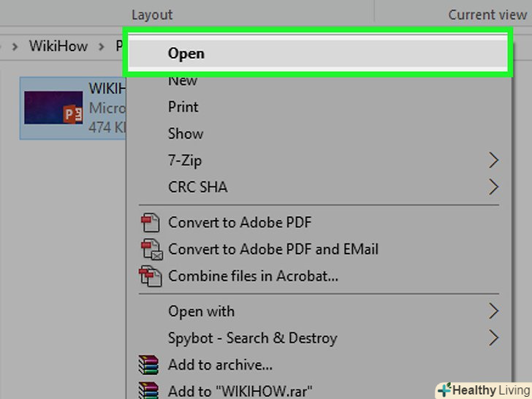
Task: Click the PDF icon beside Convert to Adobe PDF
Action: [x=151, y=222]
